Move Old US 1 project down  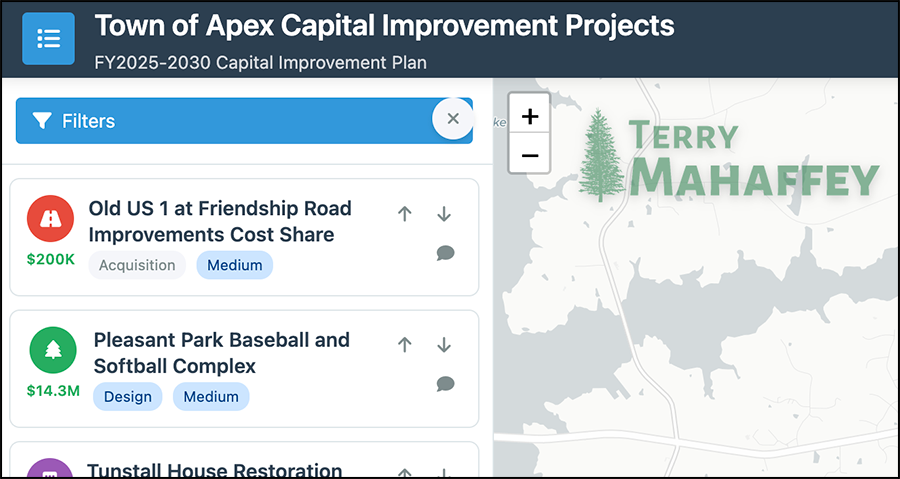tap(445, 214)
